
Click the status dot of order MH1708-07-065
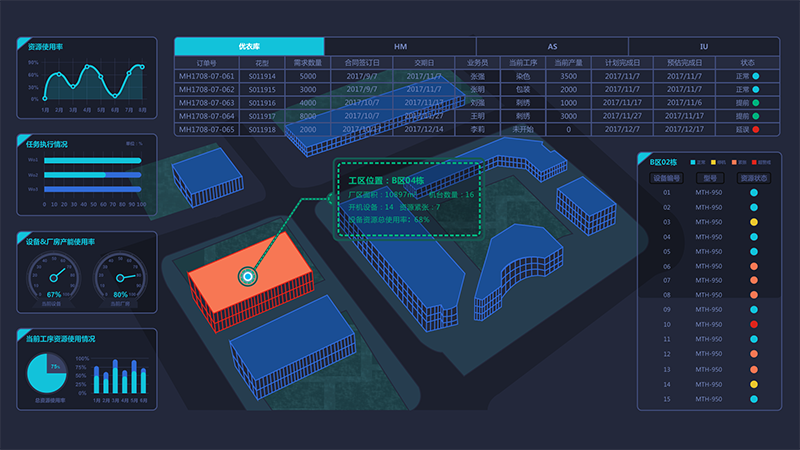point(755,129)
